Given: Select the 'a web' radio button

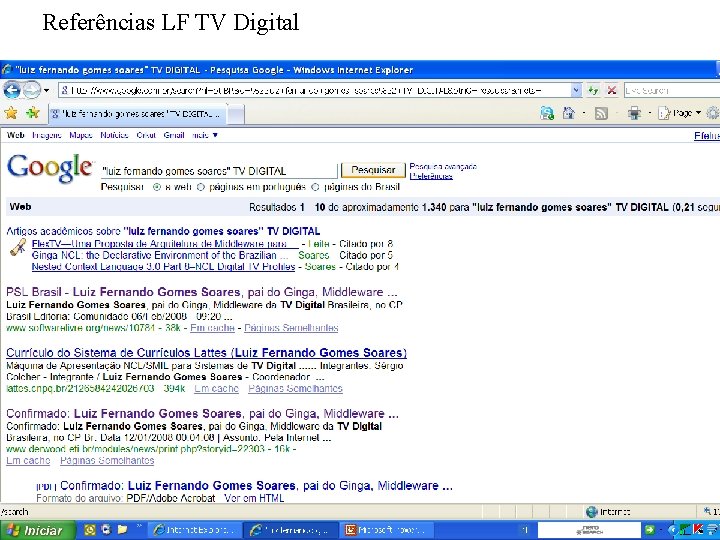Looking at the screenshot, I should coord(157,187).
